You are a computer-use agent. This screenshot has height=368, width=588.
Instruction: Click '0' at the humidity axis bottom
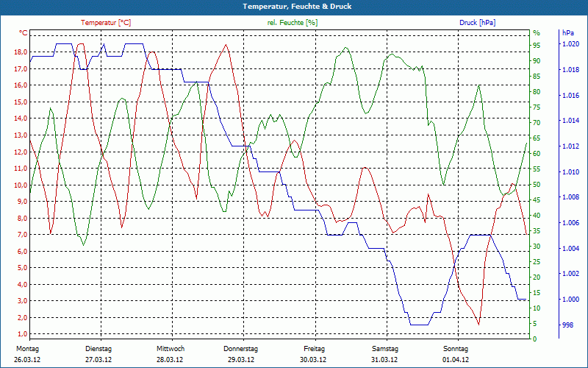tap(535, 339)
